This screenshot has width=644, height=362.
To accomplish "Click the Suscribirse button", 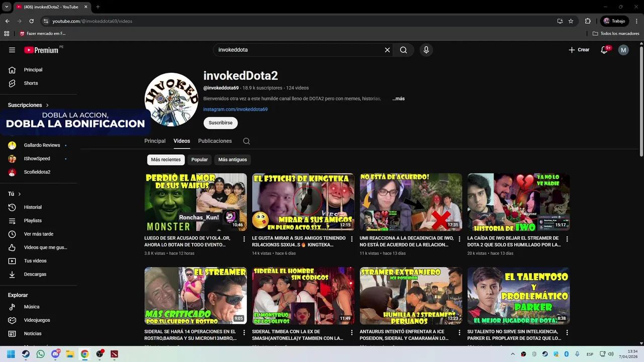I will pos(220,123).
